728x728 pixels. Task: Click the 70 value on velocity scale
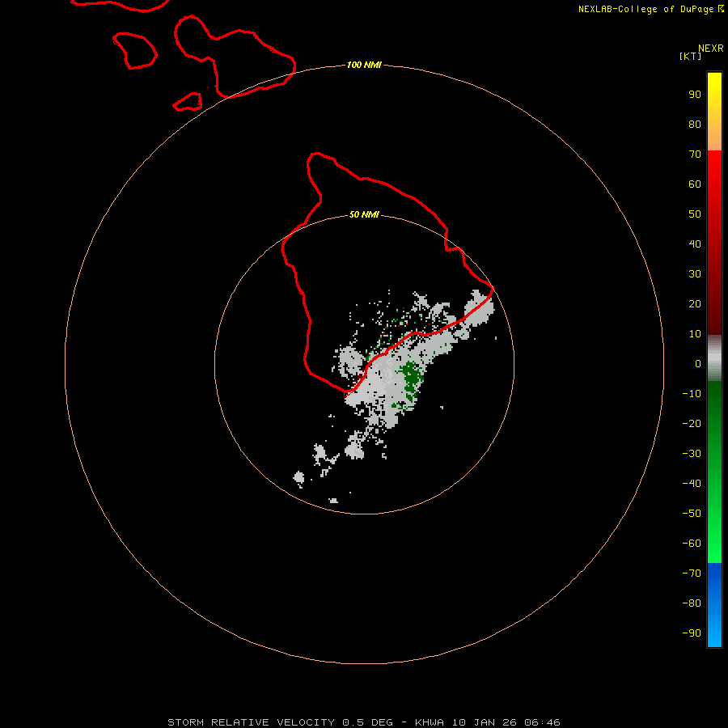tap(695, 154)
